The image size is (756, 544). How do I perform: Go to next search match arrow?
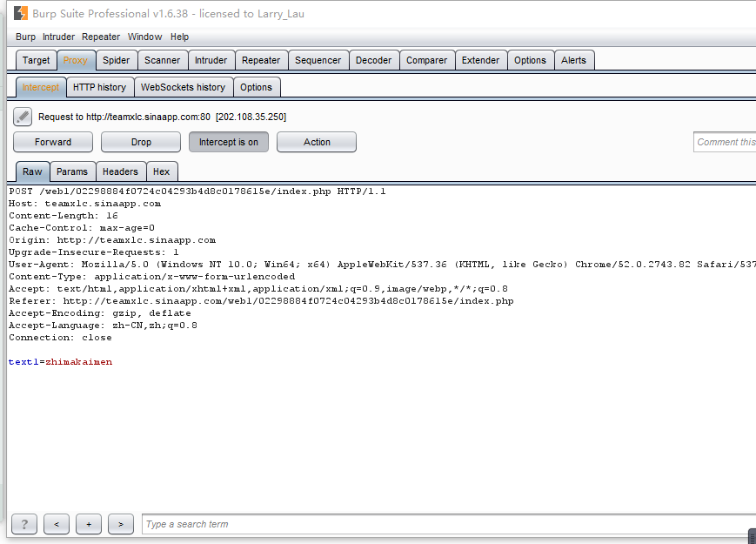pos(121,524)
